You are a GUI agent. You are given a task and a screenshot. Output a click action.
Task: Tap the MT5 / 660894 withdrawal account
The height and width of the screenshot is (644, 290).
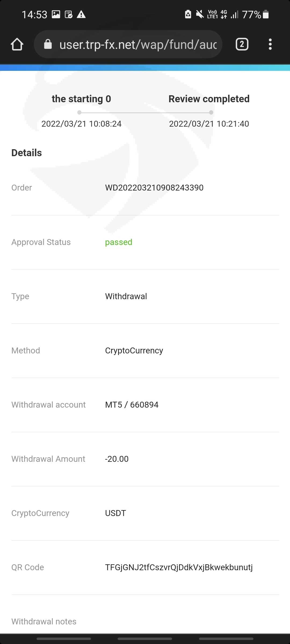(132, 405)
